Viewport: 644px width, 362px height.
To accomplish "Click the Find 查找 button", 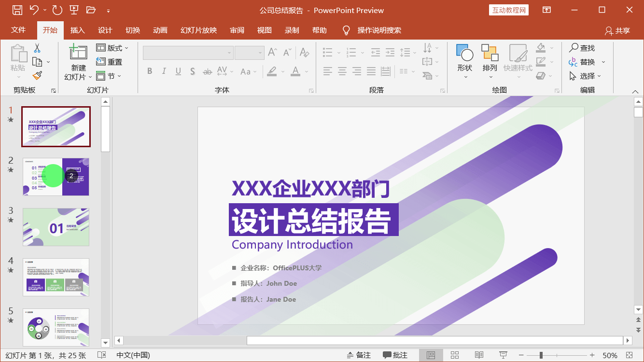I will pyautogui.click(x=582, y=48).
